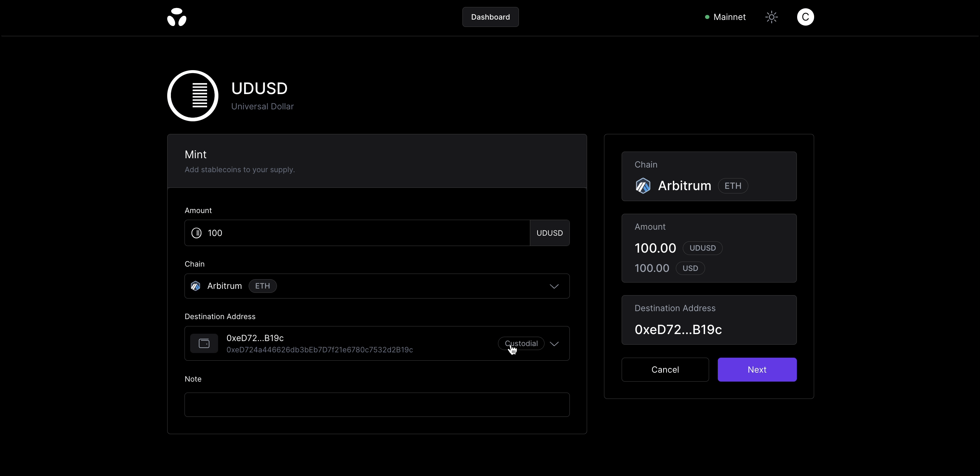Screen dimensions: 980x476
Task: Cancel the mint operation
Action: (x=665, y=369)
